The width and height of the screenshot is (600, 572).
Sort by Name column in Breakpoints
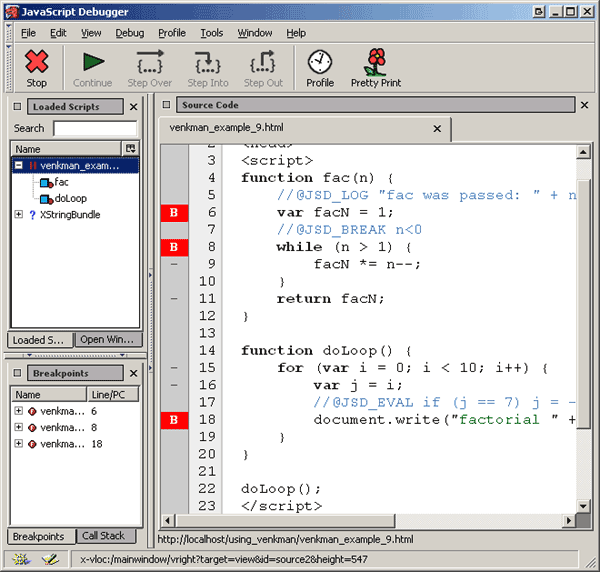pyautogui.click(x=49, y=394)
